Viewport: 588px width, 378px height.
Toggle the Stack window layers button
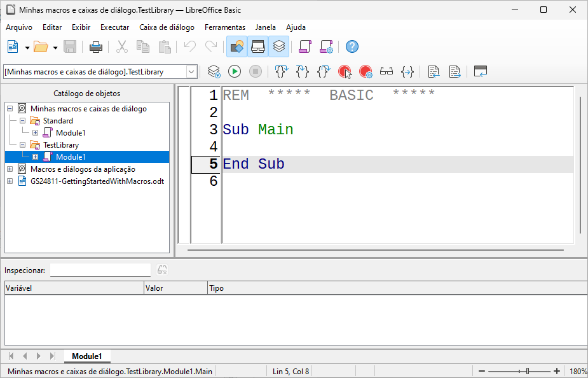(x=278, y=46)
